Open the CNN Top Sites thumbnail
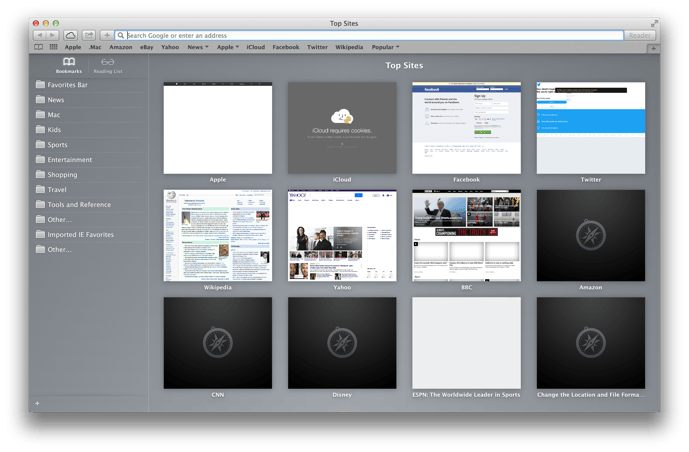Image resolution: width=689 pixels, height=452 pixels. 218,343
